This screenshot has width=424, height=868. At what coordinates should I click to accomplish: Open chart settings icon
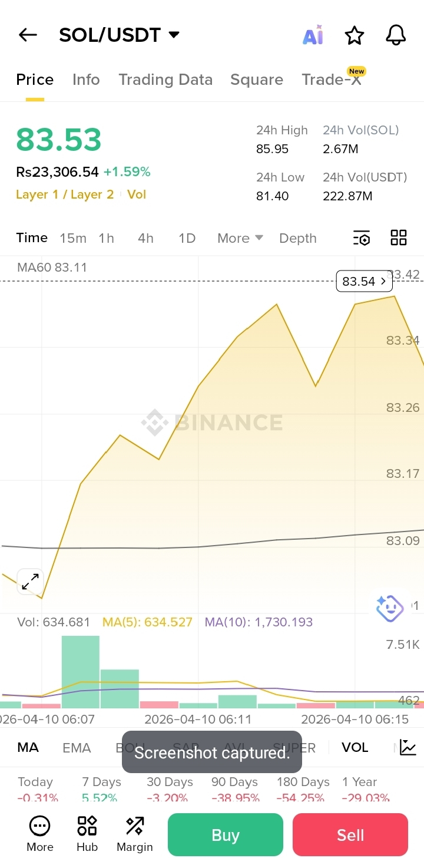click(x=362, y=238)
